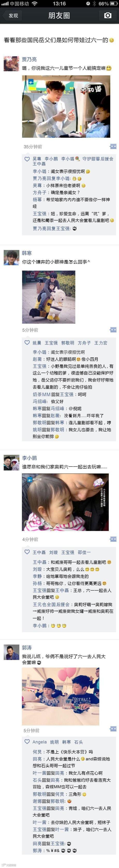Open comment menu icon under 李小鹏's post
The height and width of the screenshot is (868, 119).
(x=113, y=539)
